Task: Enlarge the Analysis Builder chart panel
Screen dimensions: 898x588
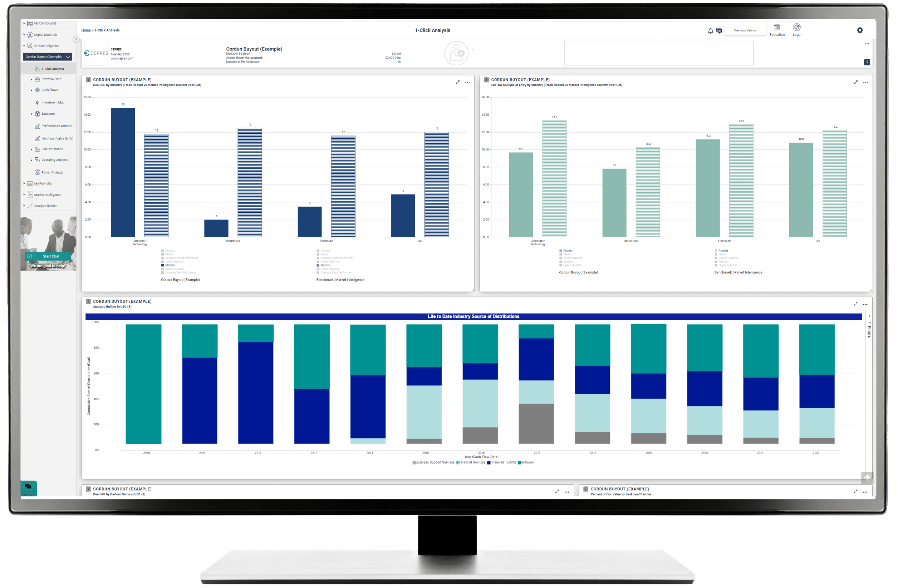Action: (855, 304)
